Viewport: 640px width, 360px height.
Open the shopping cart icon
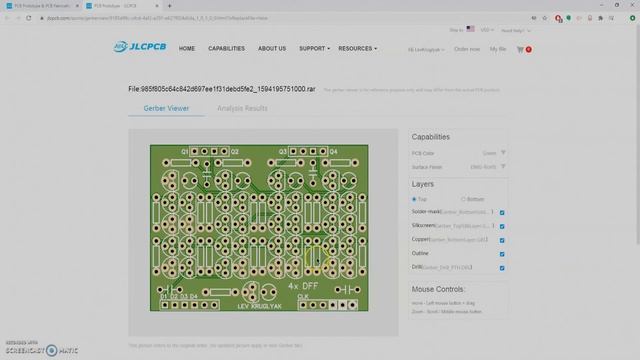click(x=520, y=49)
